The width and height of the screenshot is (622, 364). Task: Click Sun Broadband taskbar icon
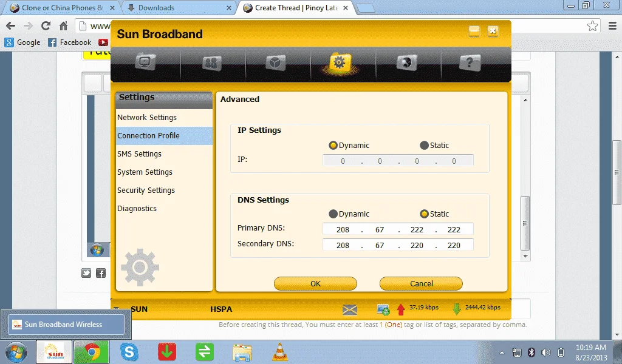[54, 352]
